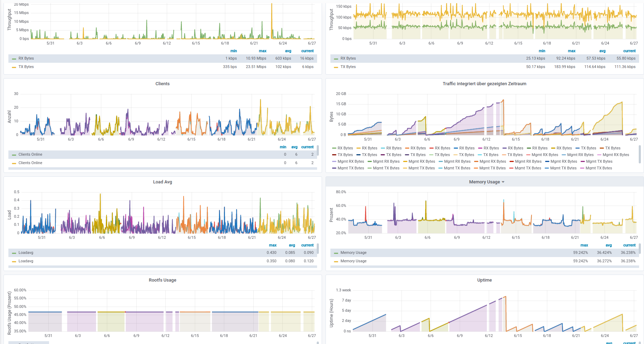Screen dimensions: 644x344
Task: Click the '50.17 kbps' min value
Action: pyautogui.click(x=536, y=67)
